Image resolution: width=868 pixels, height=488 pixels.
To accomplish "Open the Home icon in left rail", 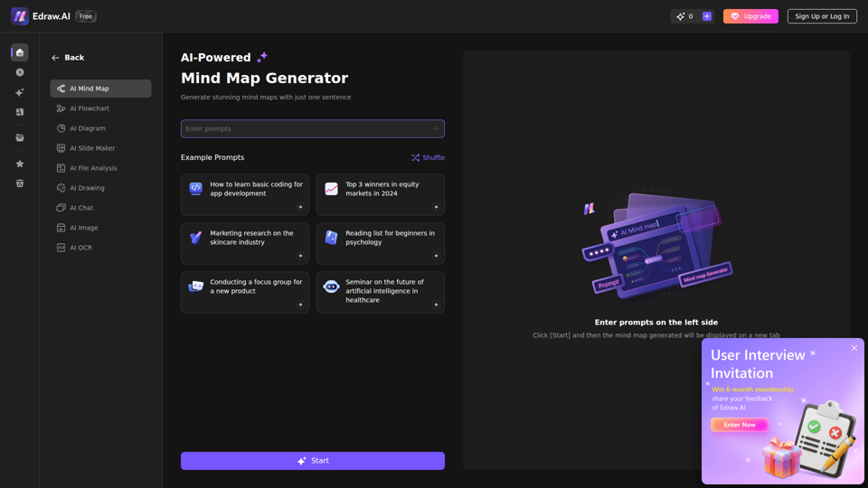I will pyautogui.click(x=19, y=52).
